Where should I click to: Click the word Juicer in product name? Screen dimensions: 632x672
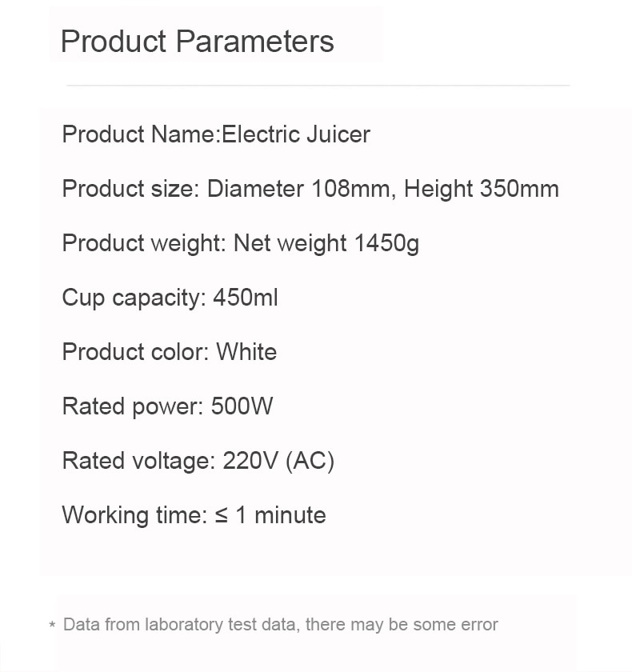(x=338, y=134)
